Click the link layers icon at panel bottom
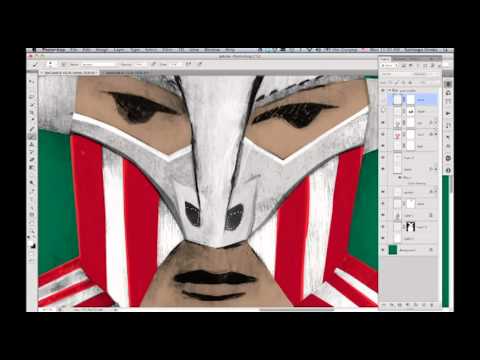 [x=385, y=305]
